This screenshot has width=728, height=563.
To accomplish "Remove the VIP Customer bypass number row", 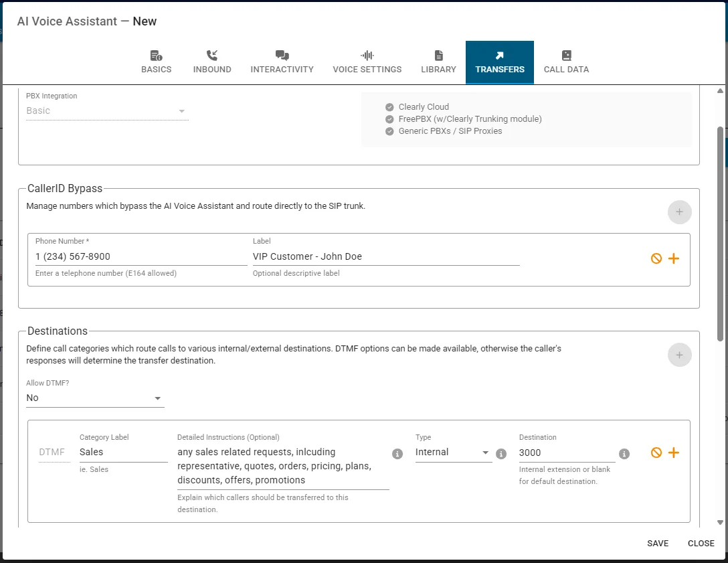I will coord(656,258).
